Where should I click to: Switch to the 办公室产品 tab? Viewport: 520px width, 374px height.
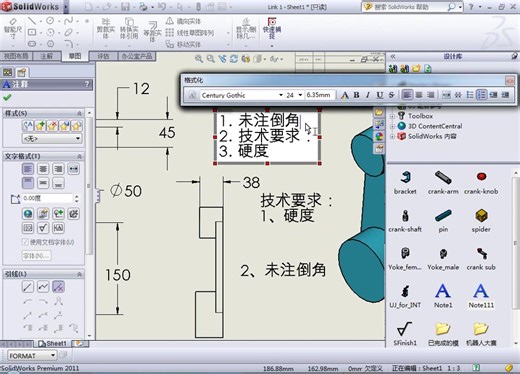137,56
